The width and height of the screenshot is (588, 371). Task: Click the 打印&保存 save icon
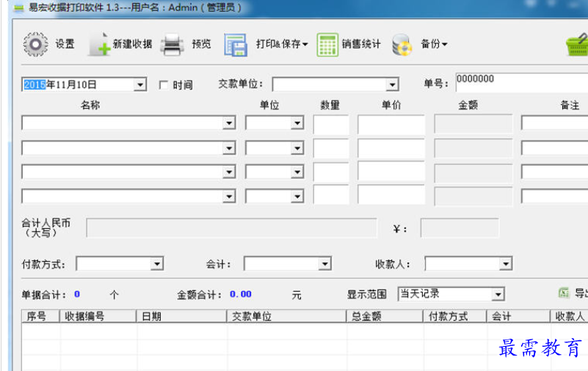[x=236, y=45]
